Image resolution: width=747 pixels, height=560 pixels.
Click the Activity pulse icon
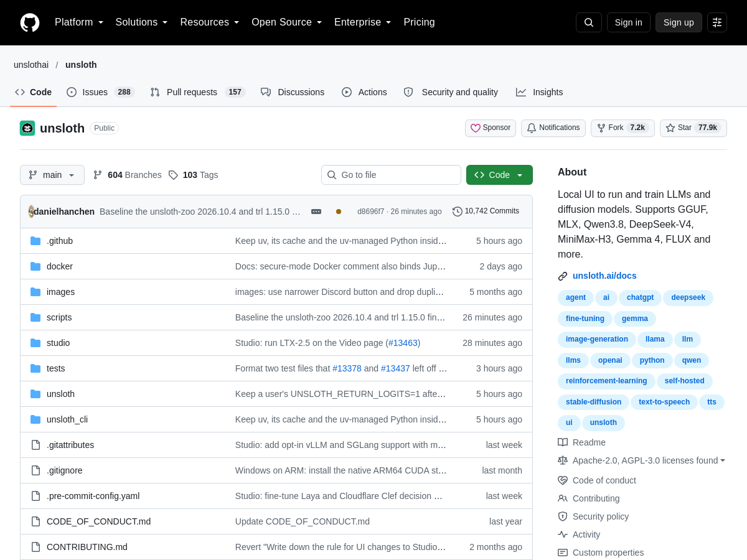tap(563, 534)
